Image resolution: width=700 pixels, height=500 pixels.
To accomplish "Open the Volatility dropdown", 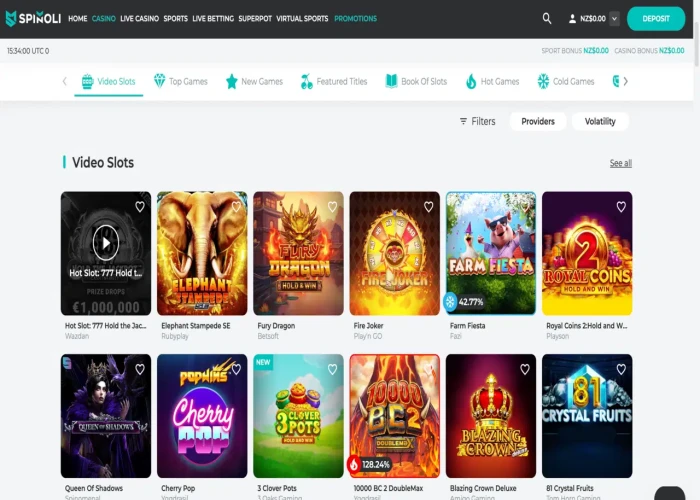I will coord(600,121).
